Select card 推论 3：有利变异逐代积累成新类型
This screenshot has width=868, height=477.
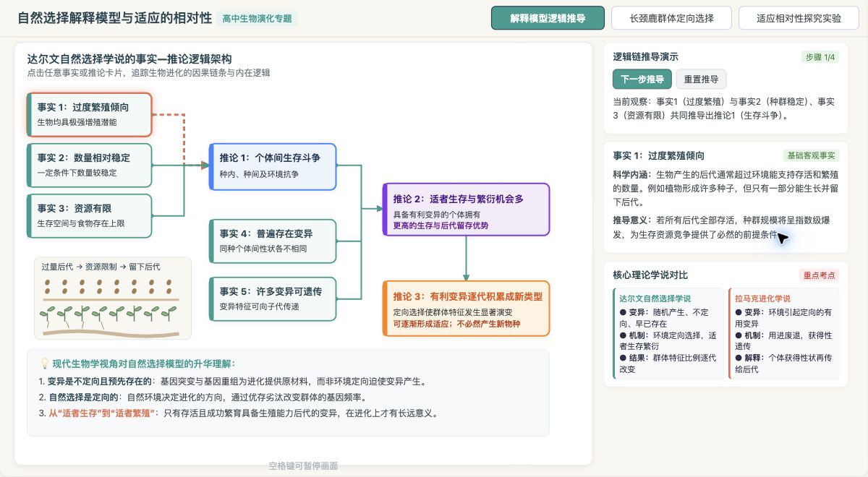point(466,308)
